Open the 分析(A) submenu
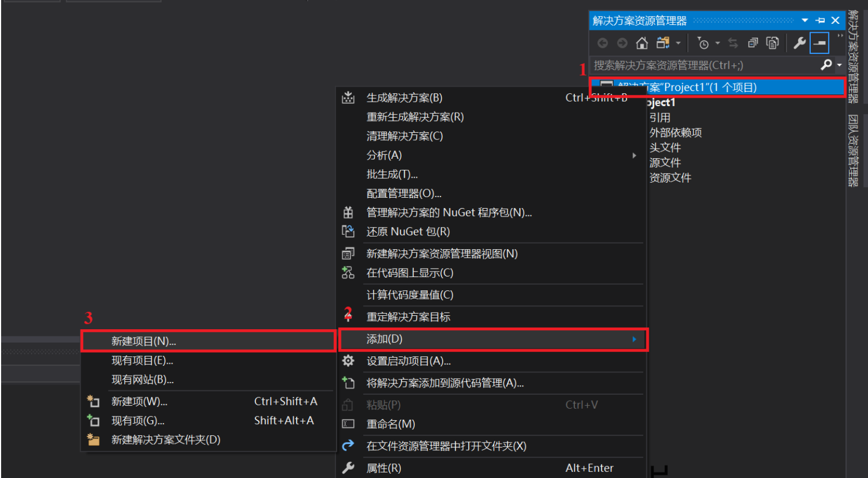This screenshot has height=478, width=868. pos(491,155)
